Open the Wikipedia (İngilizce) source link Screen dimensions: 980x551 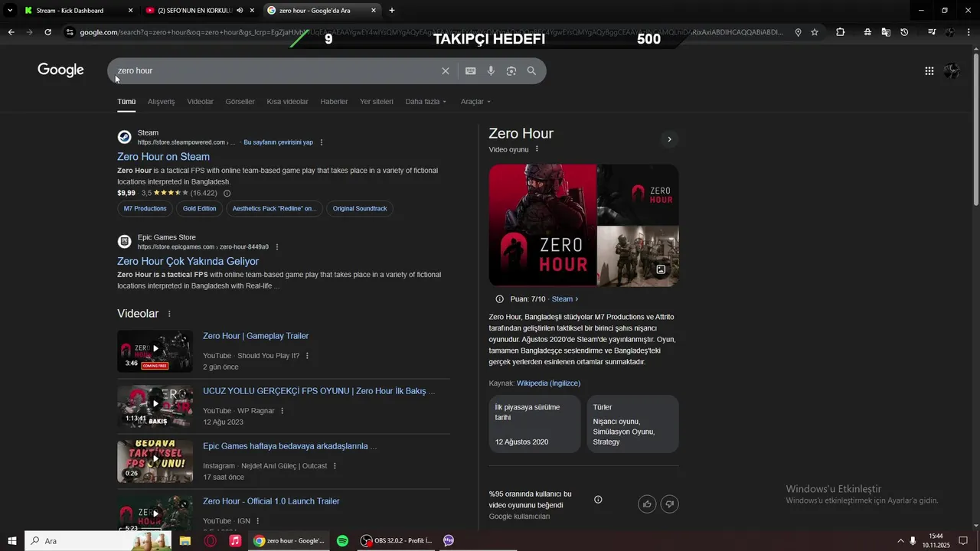548,383
